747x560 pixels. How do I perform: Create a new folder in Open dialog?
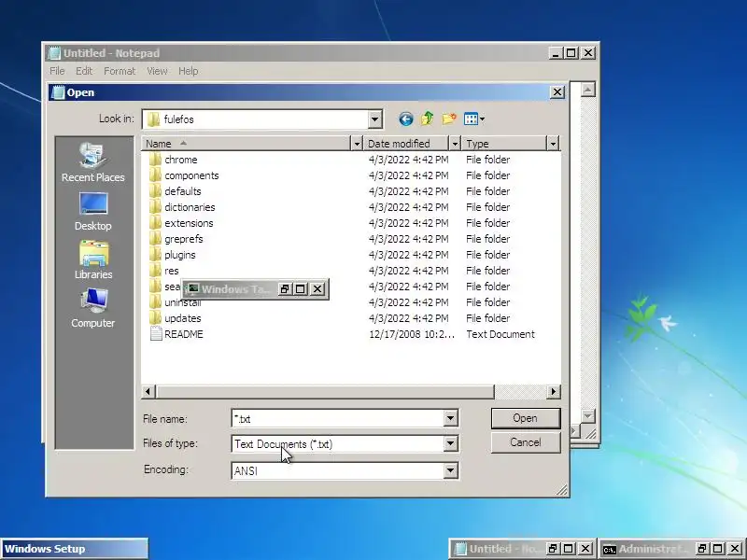click(449, 119)
